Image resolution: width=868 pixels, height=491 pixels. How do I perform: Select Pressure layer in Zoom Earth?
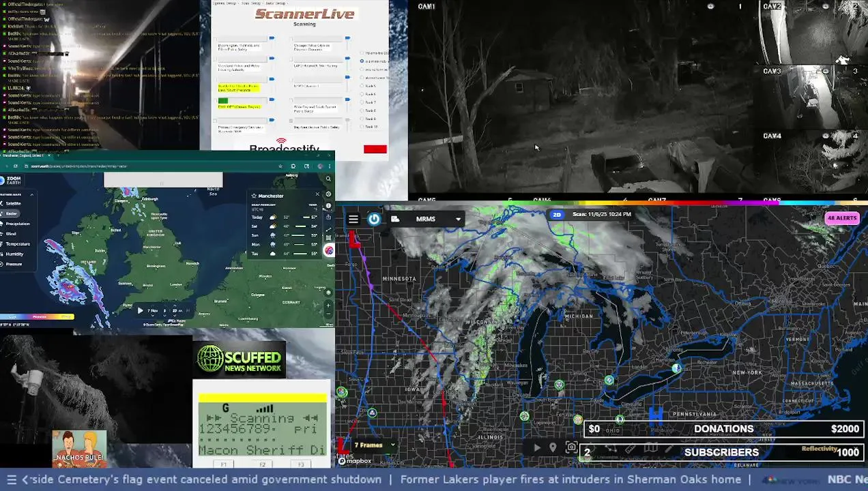[x=12, y=264]
